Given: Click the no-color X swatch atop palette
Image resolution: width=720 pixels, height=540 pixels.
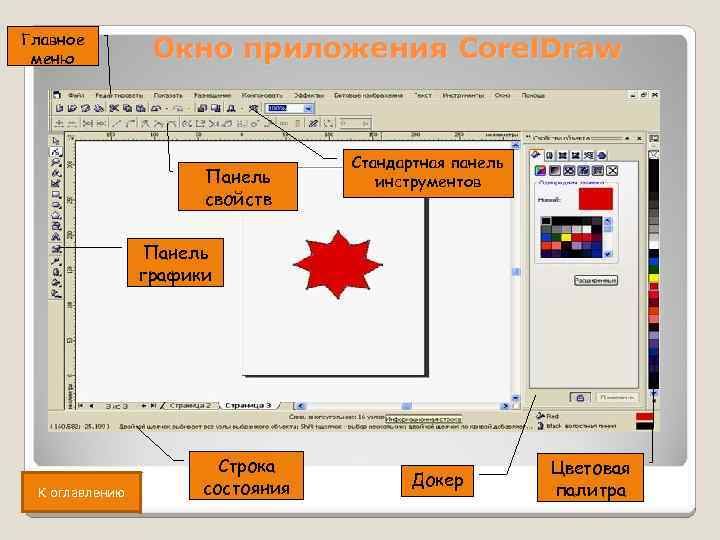Looking at the screenshot, I should [653, 154].
